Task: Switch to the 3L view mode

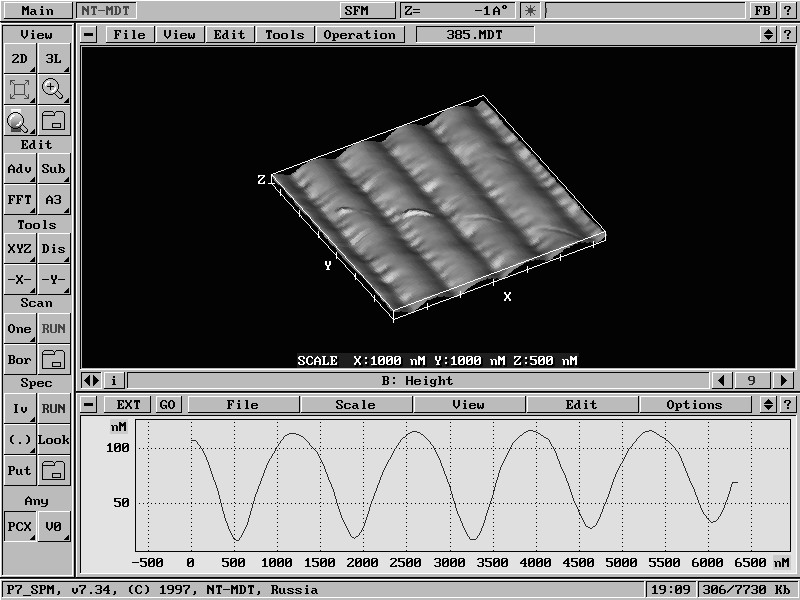Action: (53, 59)
